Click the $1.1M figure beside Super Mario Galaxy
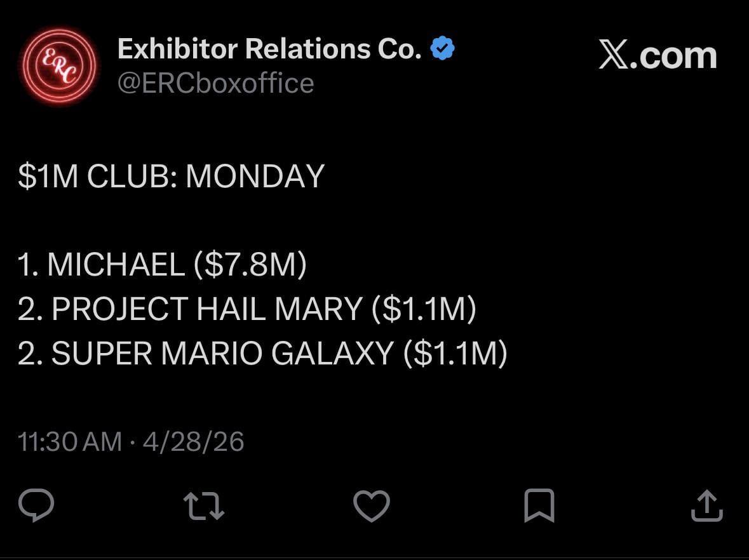This screenshot has height=560, width=749. point(455,354)
